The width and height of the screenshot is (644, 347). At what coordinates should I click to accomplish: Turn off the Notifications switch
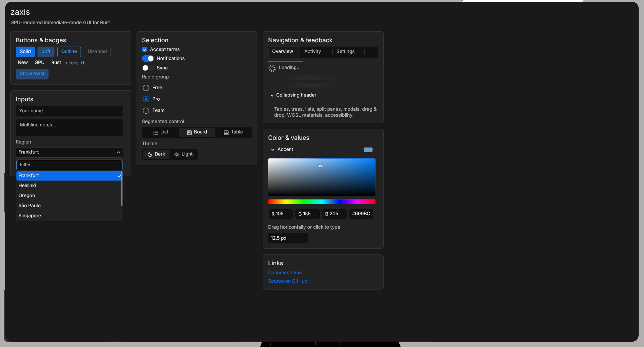tap(148, 59)
